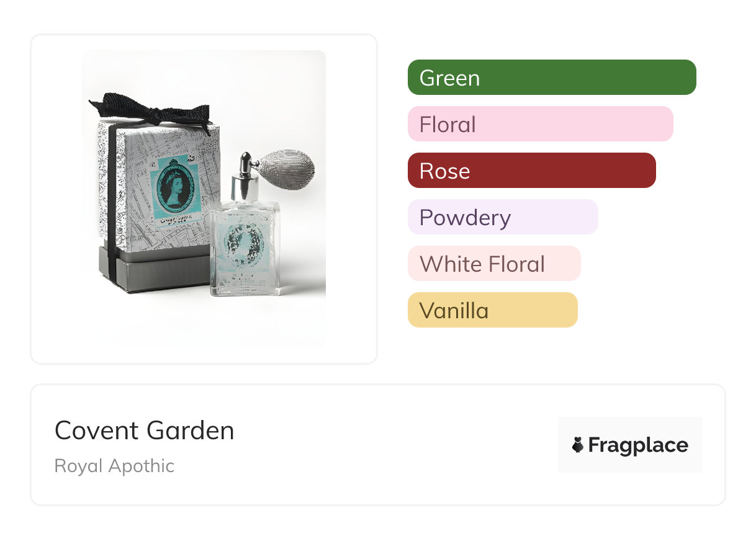This screenshot has height=536, width=756.
Task: Select the Green accord bar
Action: (551, 78)
